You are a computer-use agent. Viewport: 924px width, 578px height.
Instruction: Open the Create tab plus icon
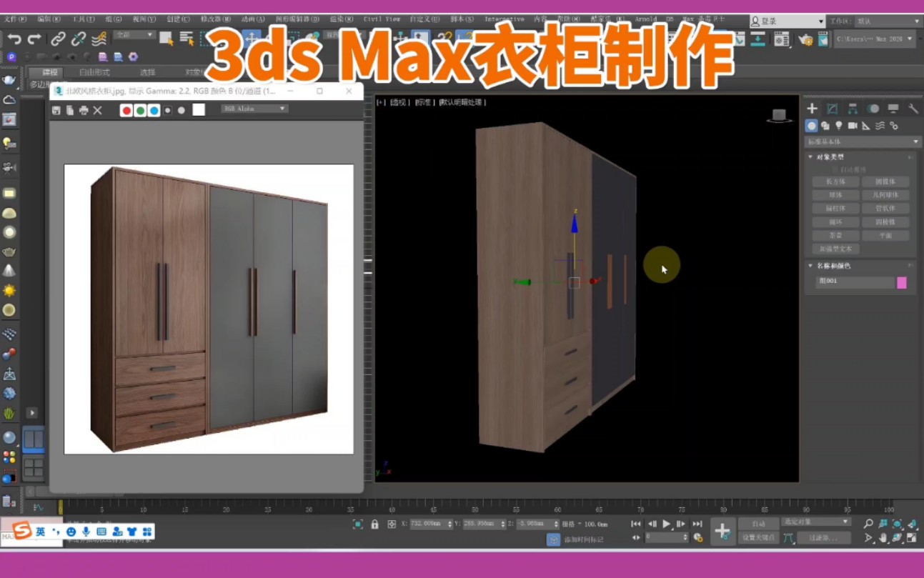pos(812,109)
